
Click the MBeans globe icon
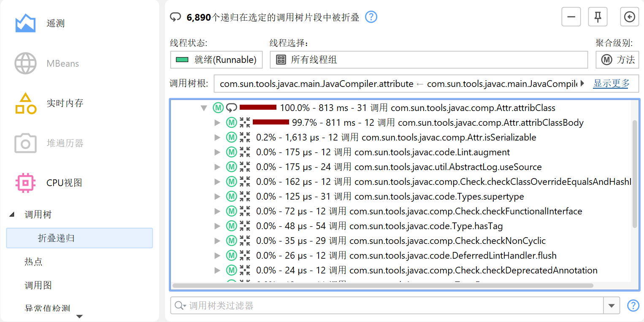point(25,63)
